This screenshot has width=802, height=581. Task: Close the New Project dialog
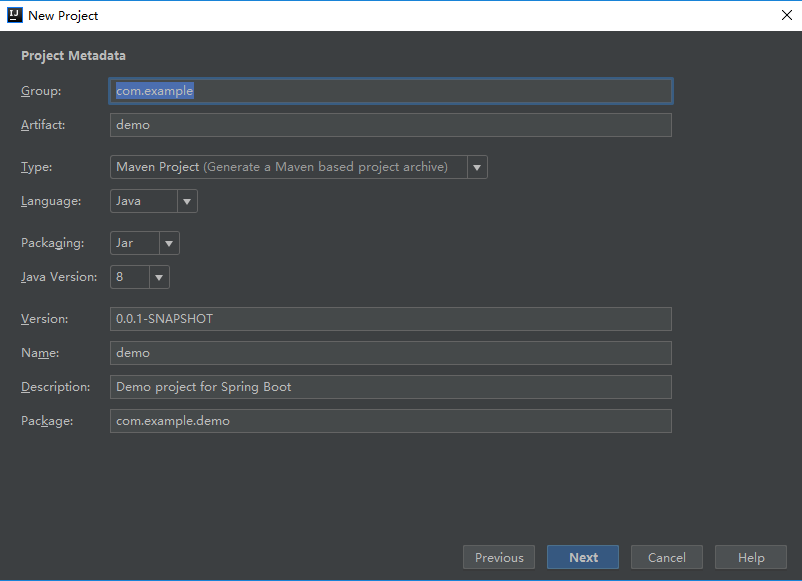tap(786, 15)
